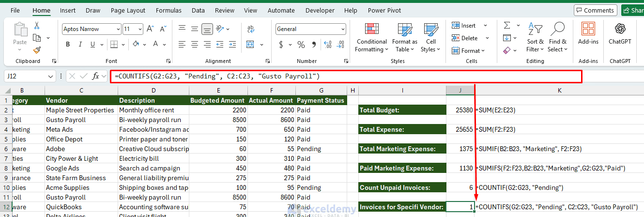Click the Name Box showing J12

(25, 76)
